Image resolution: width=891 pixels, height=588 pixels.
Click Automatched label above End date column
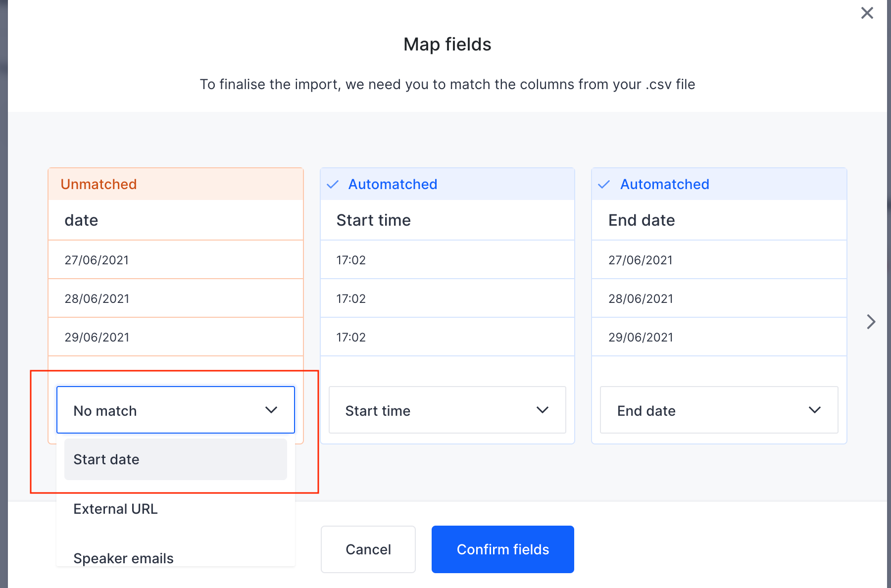click(665, 184)
